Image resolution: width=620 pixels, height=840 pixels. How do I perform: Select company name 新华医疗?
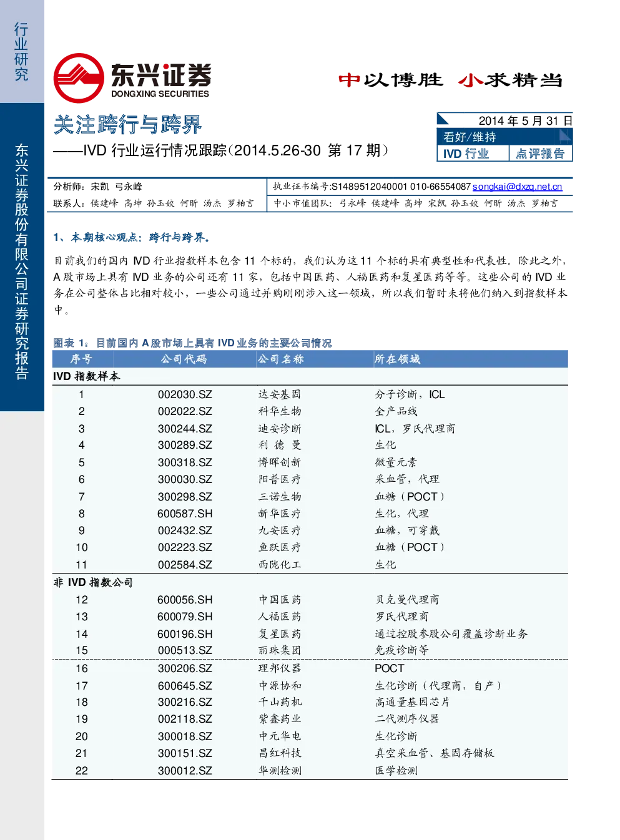(x=280, y=514)
